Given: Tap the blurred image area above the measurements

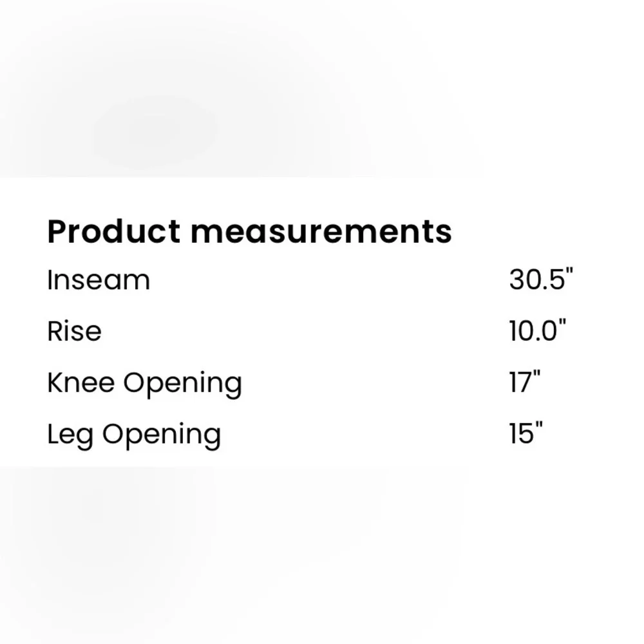Looking at the screenshot, I should (322, 77).
